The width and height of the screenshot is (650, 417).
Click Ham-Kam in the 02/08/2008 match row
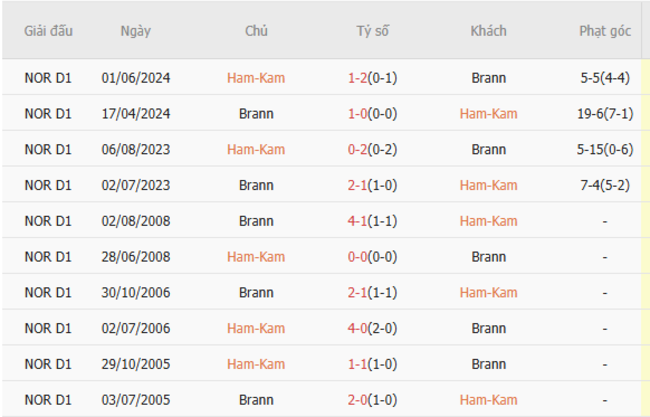(488, 221)
